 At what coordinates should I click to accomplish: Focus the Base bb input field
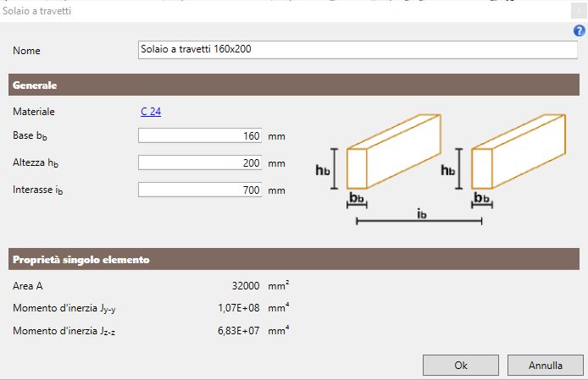pyautogui.click(x=200, y=135)
